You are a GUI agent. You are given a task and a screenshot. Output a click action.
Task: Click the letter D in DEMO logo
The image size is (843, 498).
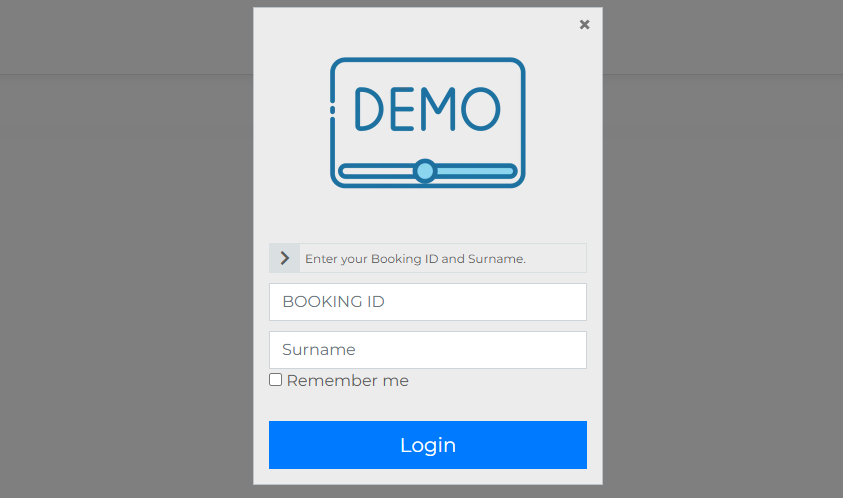point(370,109)
